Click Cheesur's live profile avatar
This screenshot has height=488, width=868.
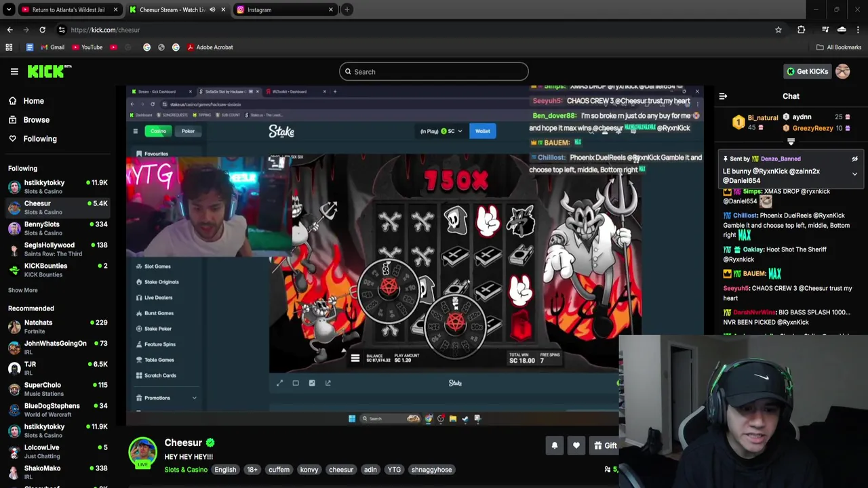click(x=143, y=452)
